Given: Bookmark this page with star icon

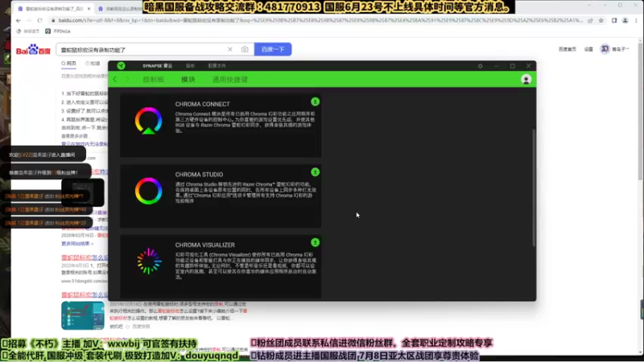Looking at the screenshot, I should pyautogui.click(x=601, y=21).
